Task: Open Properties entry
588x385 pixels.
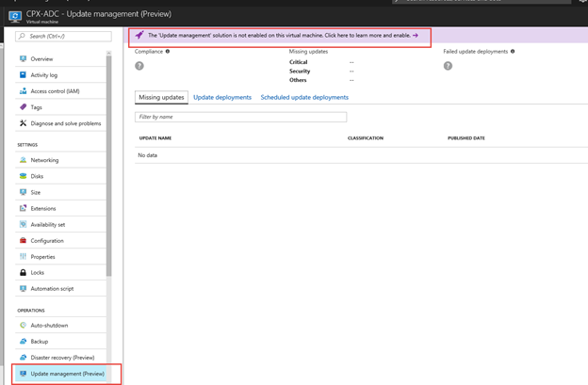Action: [x=62, y=257]
